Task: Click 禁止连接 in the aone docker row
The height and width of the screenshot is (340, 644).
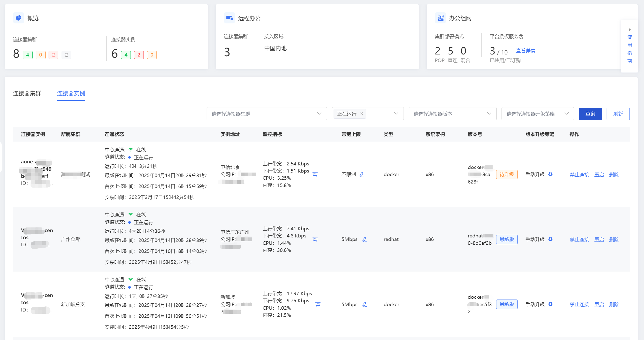Action: 579,175
